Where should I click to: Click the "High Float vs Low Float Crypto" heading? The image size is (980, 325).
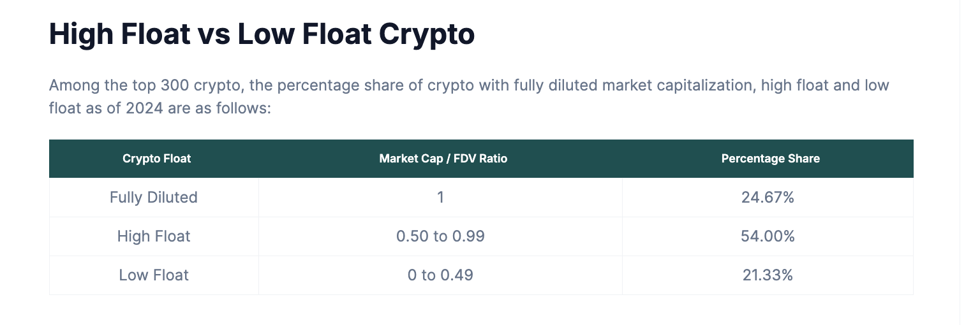(262, 34)
